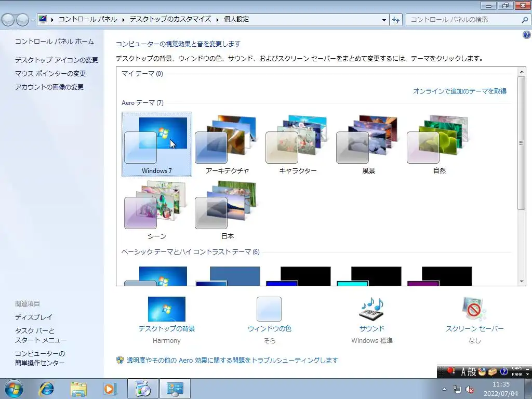The height and width of the screenshot is (399, 532).
Task: Click the forward navigation button
Action: point(22,20)
